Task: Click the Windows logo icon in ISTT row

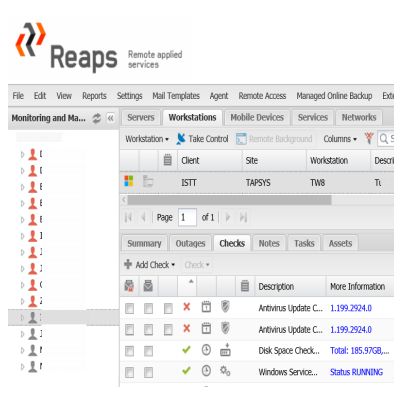Action: click(x=129, y=181)
